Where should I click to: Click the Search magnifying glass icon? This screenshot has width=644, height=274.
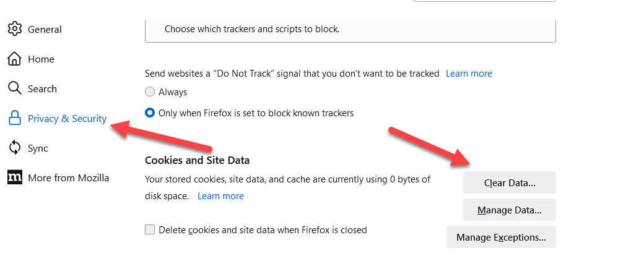click(15, 88)
